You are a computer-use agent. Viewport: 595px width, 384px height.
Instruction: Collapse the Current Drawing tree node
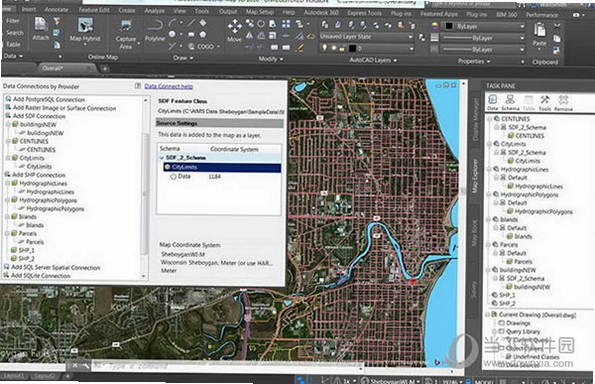pyautogui.click(x=488, y=315)
